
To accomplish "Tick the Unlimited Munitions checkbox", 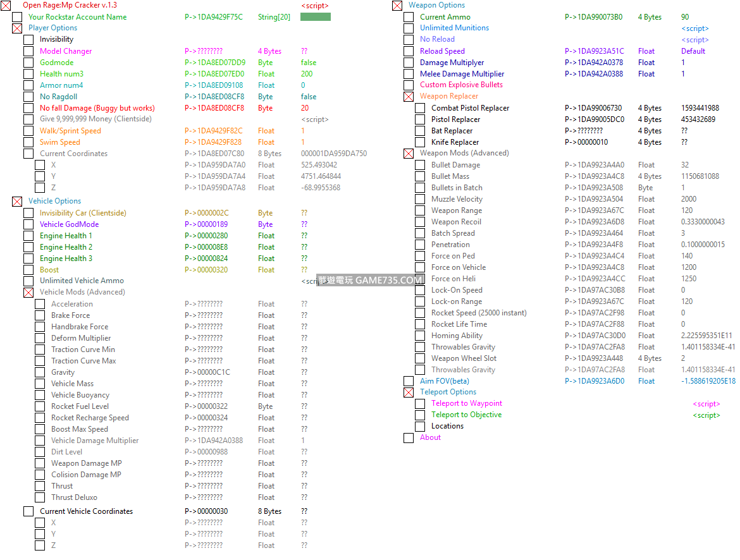I will [x=409, y=28].
